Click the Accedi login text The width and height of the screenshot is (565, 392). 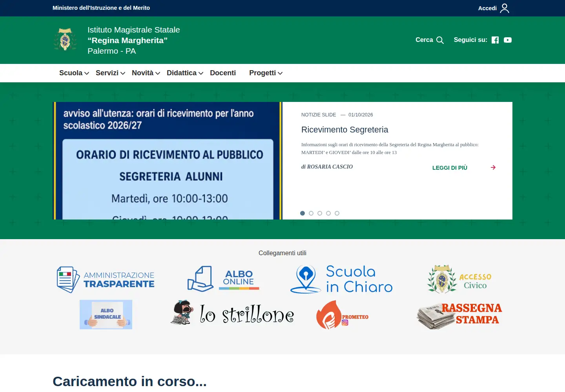click(487, 8)
